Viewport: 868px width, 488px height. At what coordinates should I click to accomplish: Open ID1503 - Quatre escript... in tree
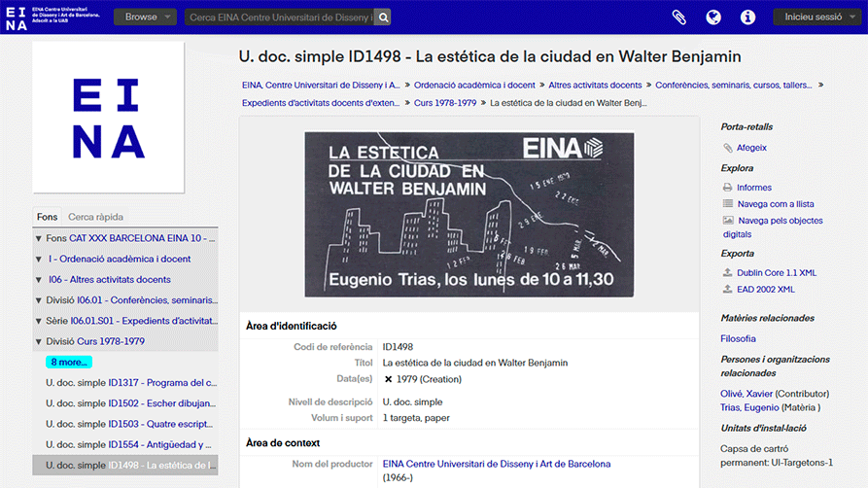(161, 424)
